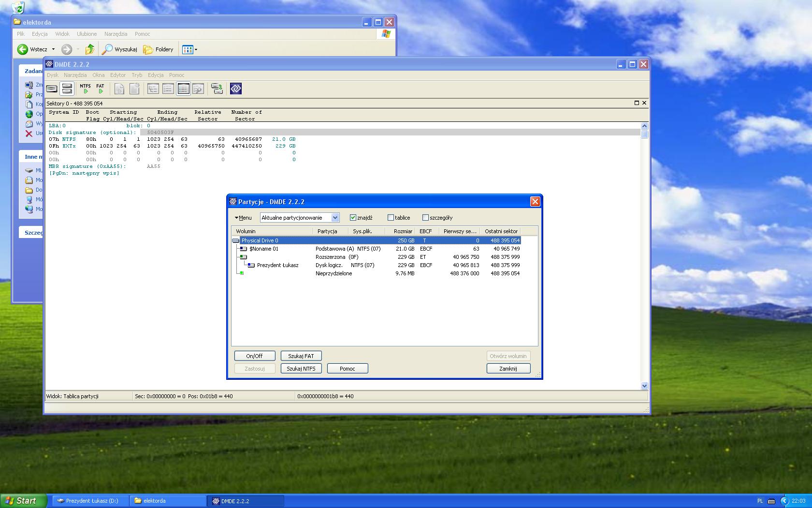Close the Sektory inner pane with X
This screenshot has height=508, width=812.
coord(644,103)
